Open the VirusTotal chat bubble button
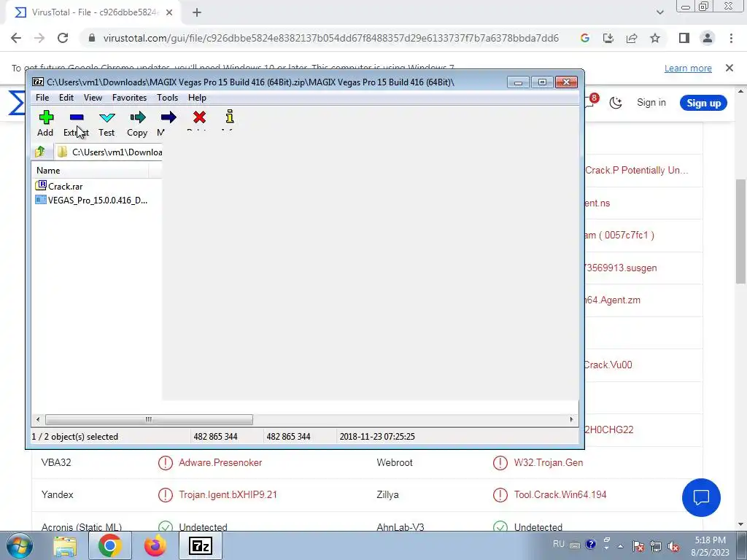Viewport: 747px width, 560px height. [701, 497]
